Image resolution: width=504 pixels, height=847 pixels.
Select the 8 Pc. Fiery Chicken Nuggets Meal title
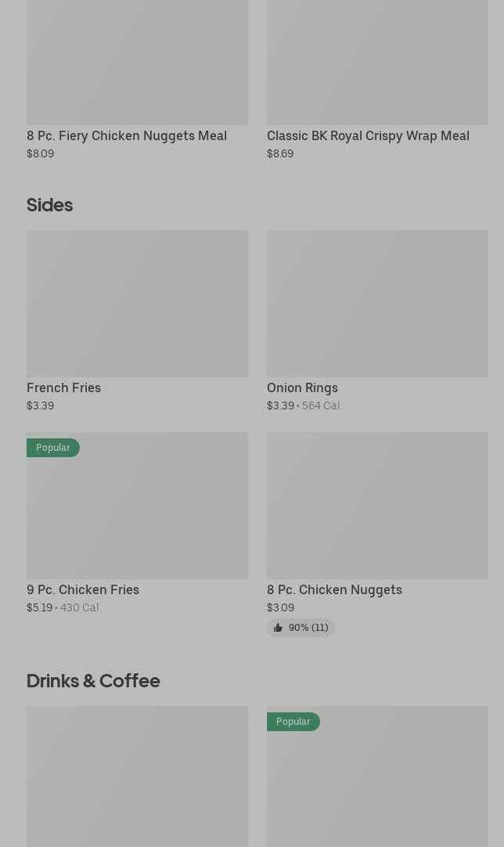point(127,135)
